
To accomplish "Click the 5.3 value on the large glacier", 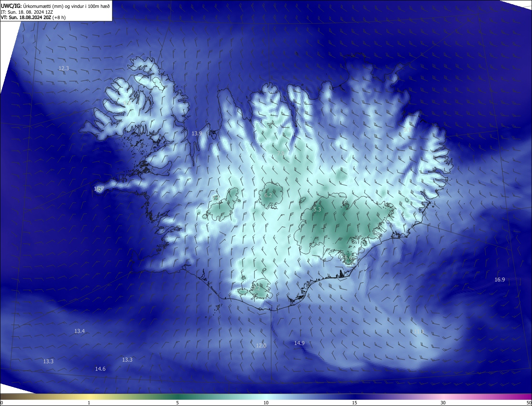I will point(317,210).
